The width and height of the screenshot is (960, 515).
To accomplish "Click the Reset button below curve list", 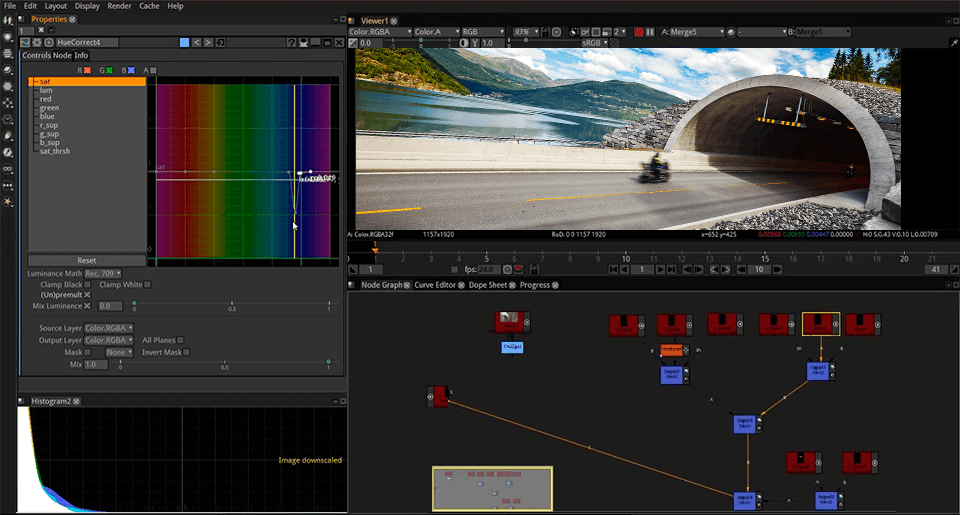I will (87, 260).
